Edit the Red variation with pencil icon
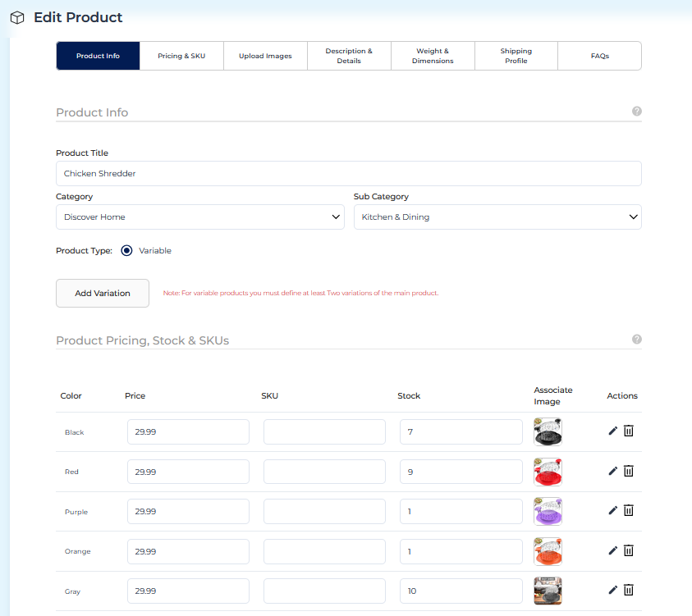The height and width of the screenshot is (616, 692). coord(612,471)
